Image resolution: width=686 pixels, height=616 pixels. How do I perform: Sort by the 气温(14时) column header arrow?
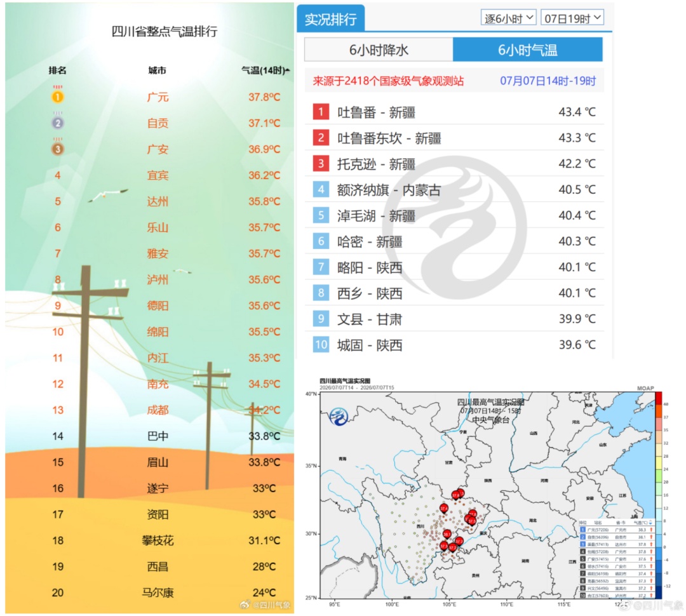click(x=287, y=70)
